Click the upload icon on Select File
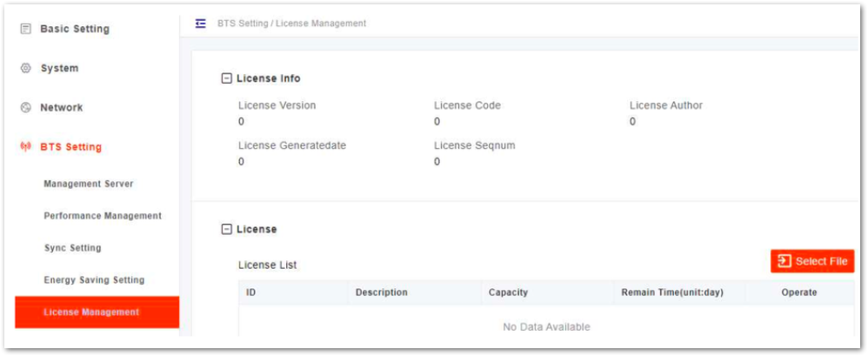The height and width of the screenshot is (356, 868). point(785,261)
